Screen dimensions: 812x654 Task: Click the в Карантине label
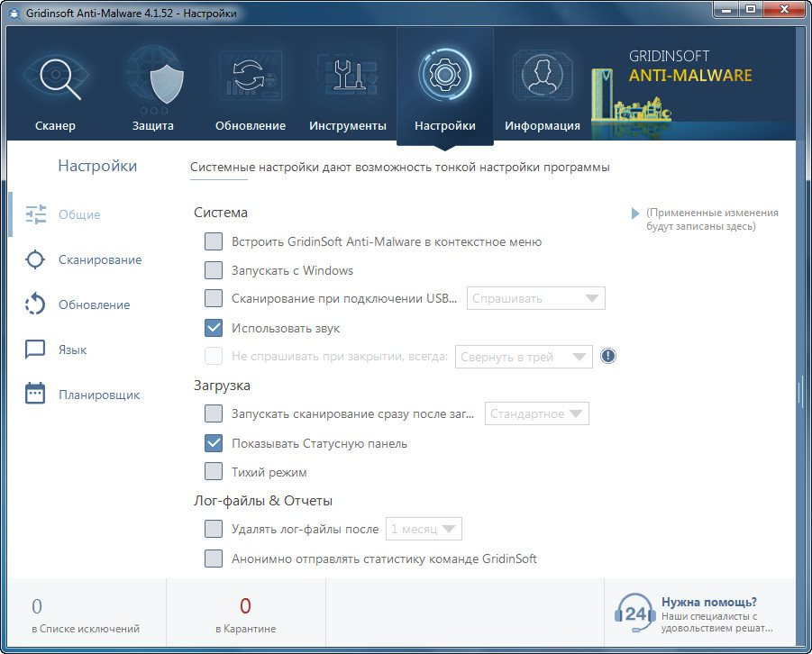[x=245, y=629]
